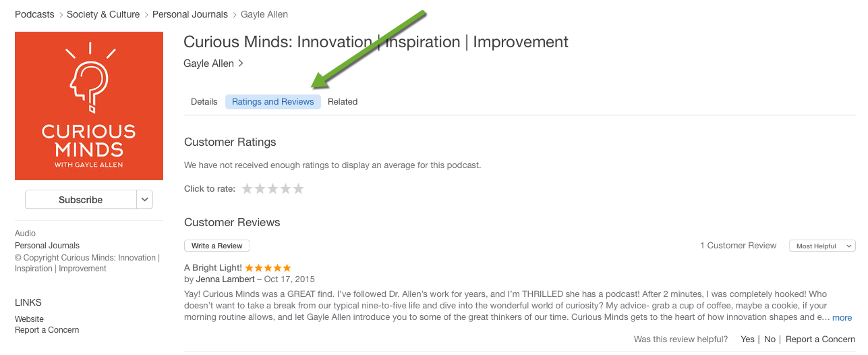Open the Personal Journals breadcrumb
This screenshot has width=868, height=355.
click(190, 14)
